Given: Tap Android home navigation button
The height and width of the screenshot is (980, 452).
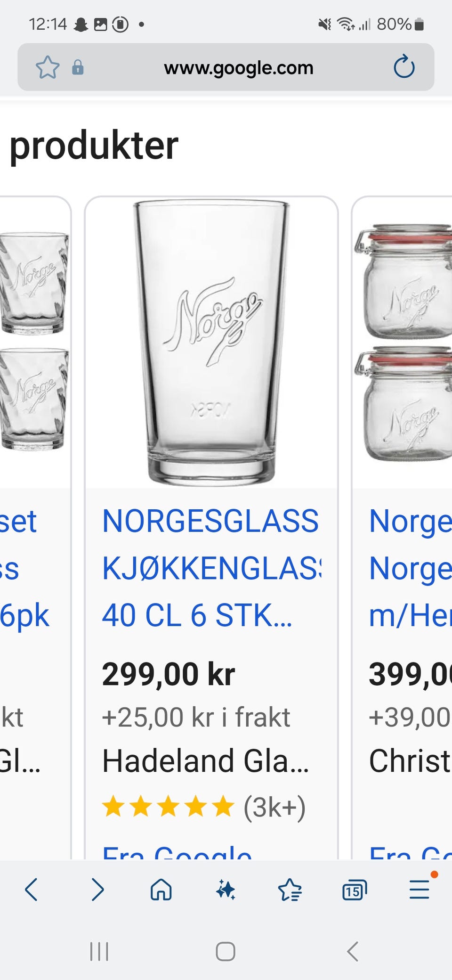Looking at the screenshot, I should (226, 951).
